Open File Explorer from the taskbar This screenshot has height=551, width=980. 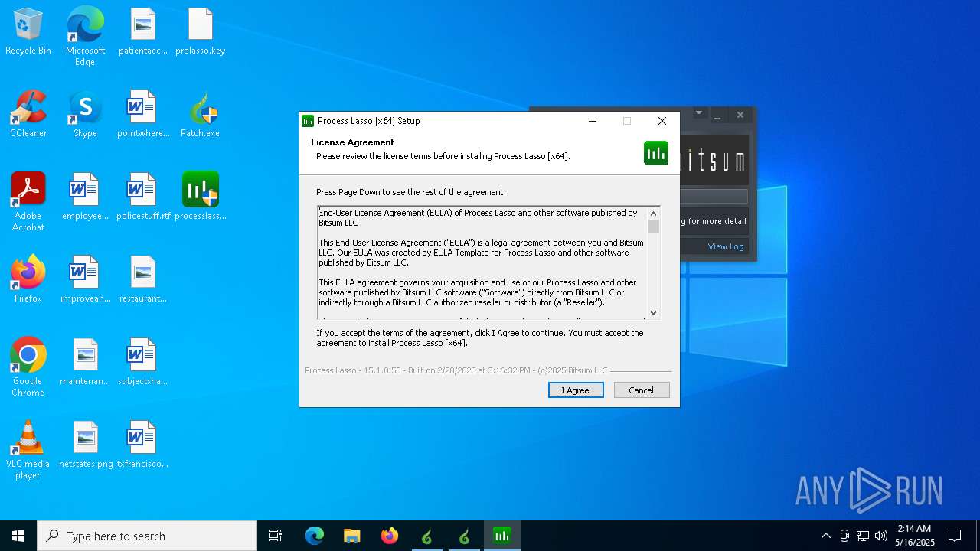351,536
